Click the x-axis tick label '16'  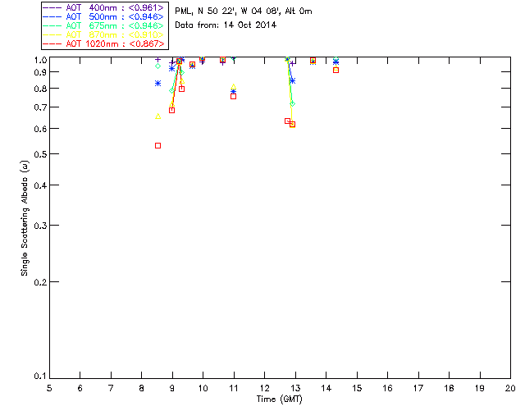(x=388, y=388)
